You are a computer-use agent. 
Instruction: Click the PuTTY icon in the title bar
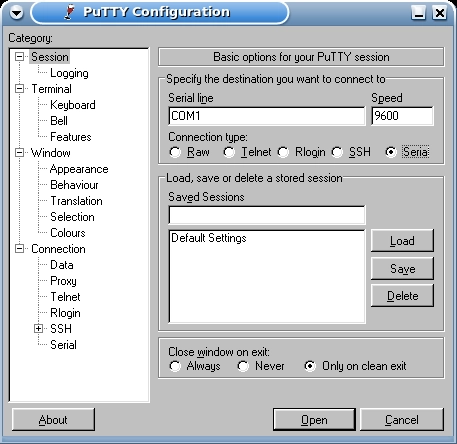coord(70,12)
